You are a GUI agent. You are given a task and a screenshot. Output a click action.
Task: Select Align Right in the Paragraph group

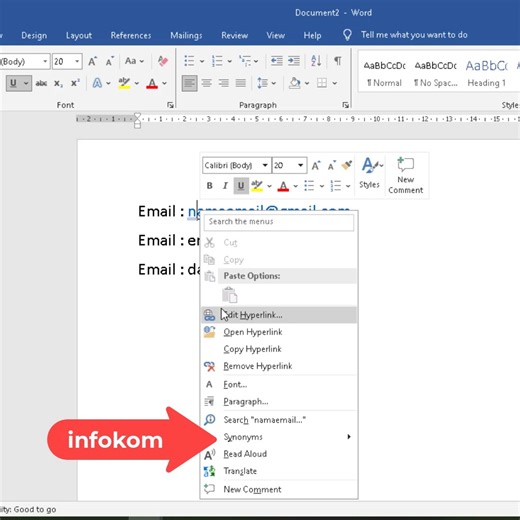click(224, 83)
